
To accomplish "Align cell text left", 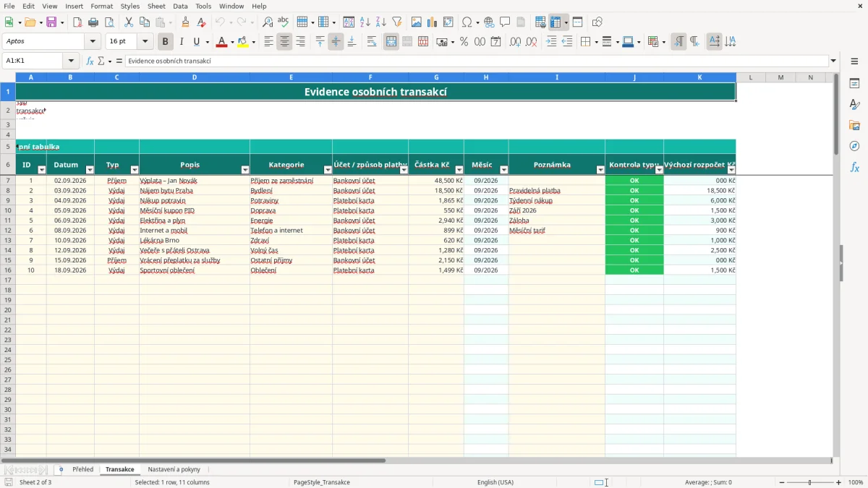I will coord(268,42).
